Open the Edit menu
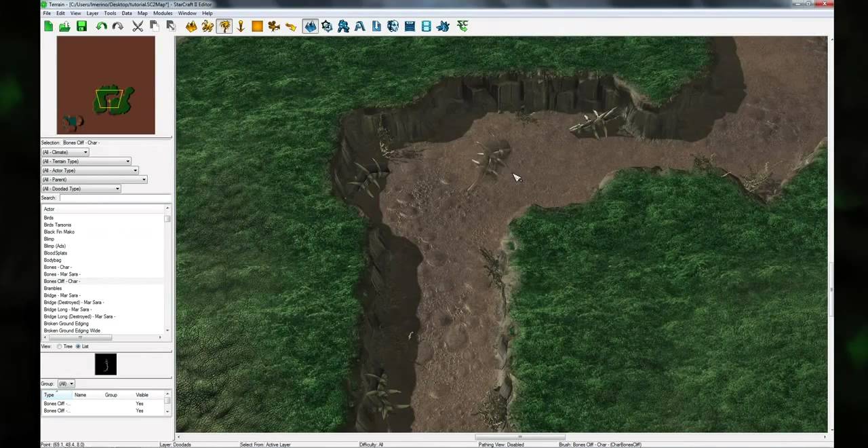 (60, 14)
